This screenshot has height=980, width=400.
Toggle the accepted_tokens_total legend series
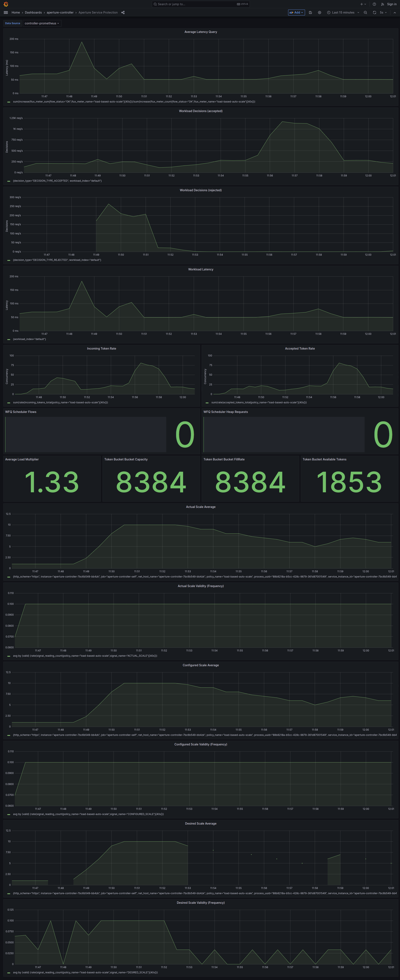(x=259, y=402)
